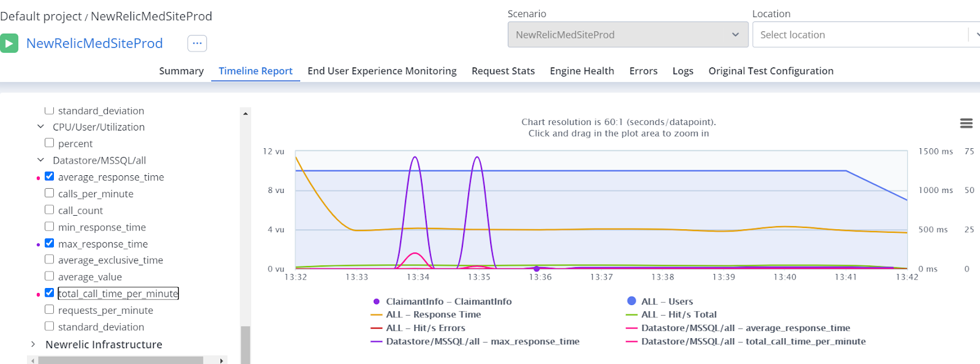The image size is (980, 364).
Task: Uncheck the total_call_time_per_minute checkbox
Action: tap(49, 292)
